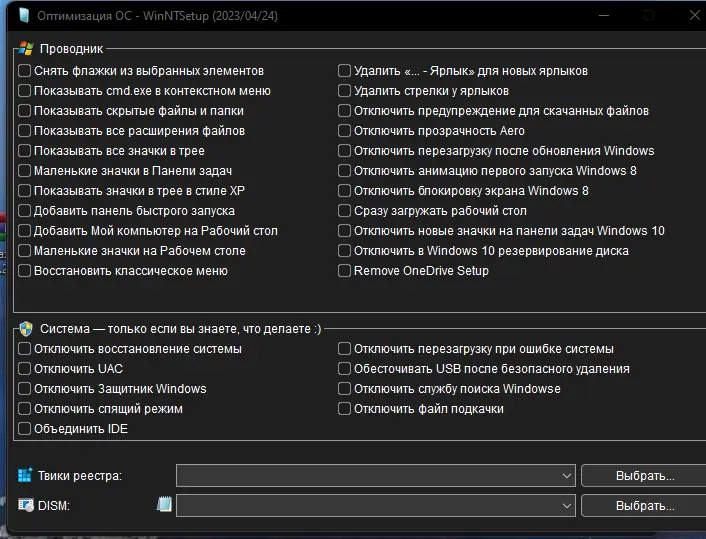This screenshot has width=706, height=539.
Task: Tick Показывать все значки в трее
Action: tap(24, 150)
